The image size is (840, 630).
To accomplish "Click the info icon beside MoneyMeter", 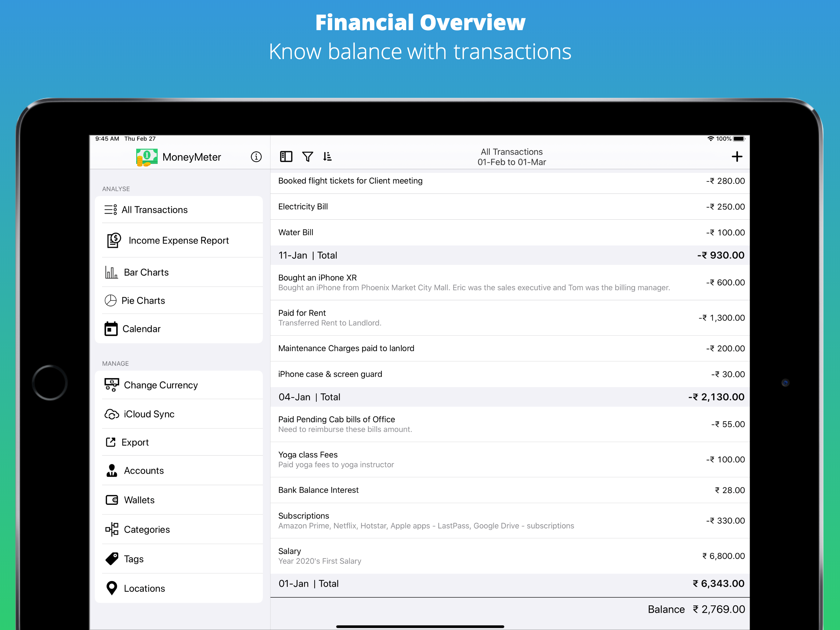I will pos(256,157).
